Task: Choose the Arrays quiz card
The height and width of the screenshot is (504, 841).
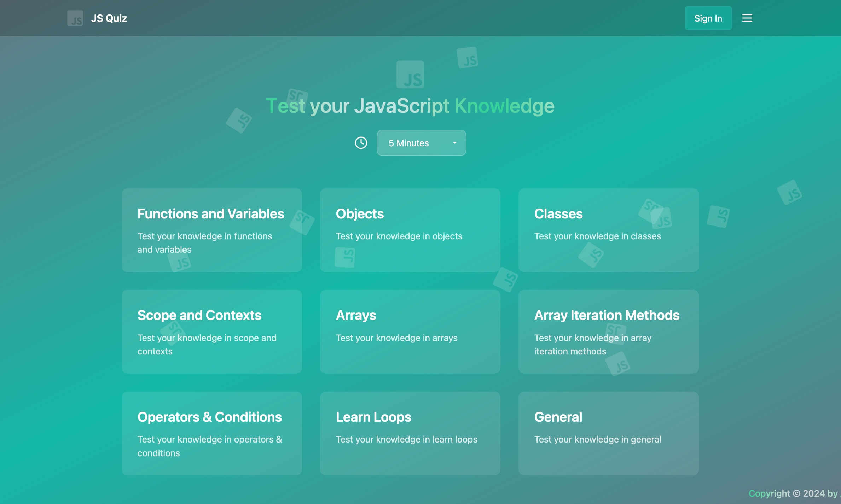Action: (x=410, y=332)
